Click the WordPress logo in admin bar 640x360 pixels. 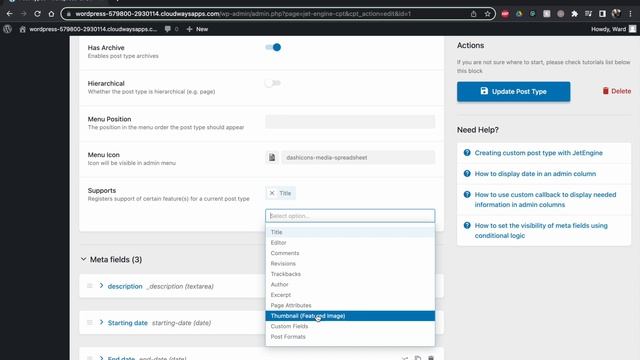click(x=7, y=29)
